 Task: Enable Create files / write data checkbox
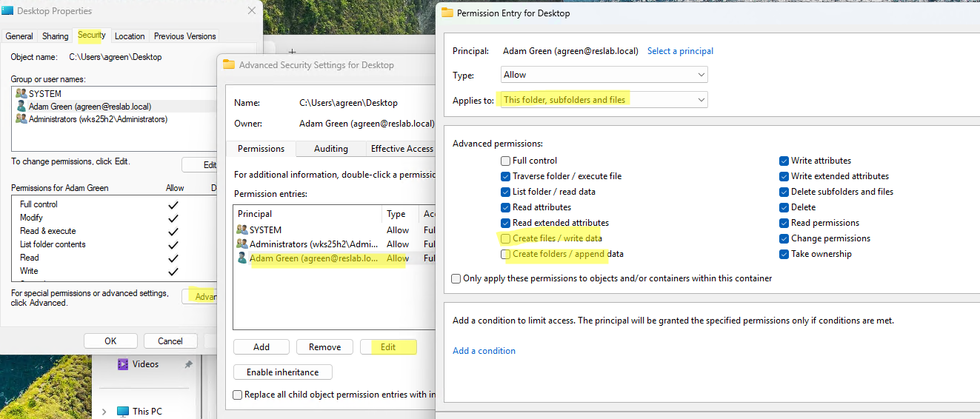(x=505, y=238)
